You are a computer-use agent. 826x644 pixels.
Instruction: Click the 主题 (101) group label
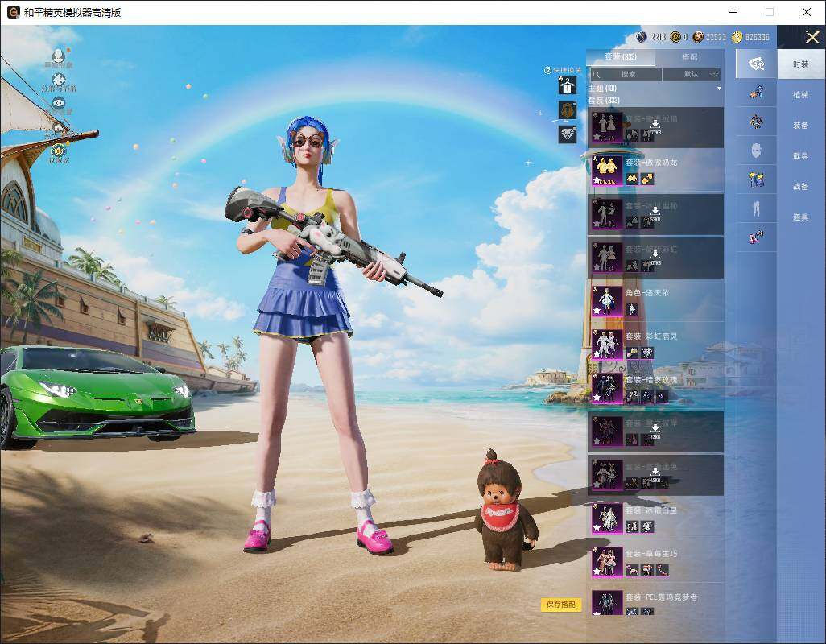tap(603, 89)
